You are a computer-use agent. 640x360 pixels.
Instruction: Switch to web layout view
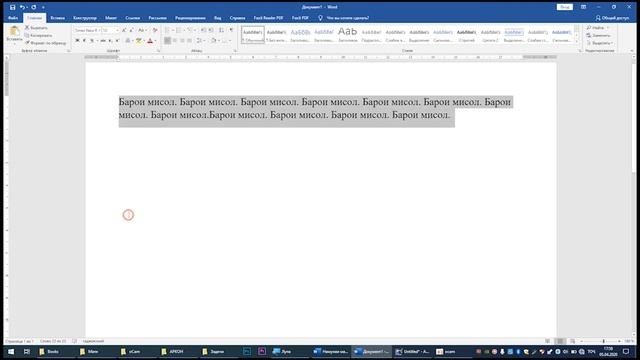tap(573, 341)
